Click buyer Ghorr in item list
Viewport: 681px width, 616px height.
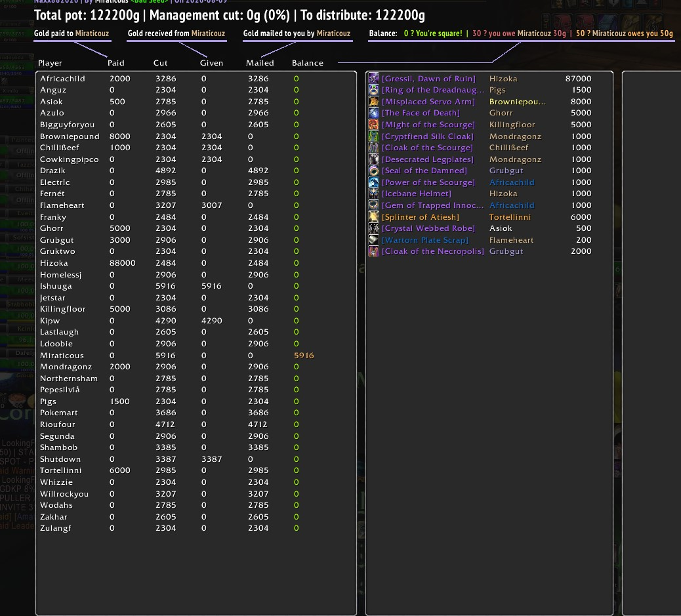(x=501, y=113)
